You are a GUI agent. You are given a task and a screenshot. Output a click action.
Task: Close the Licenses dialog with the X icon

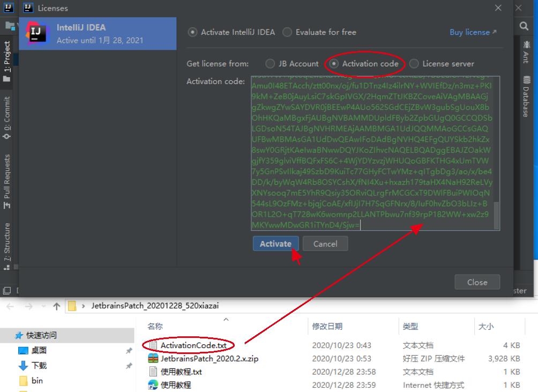(x=498, y=8)
